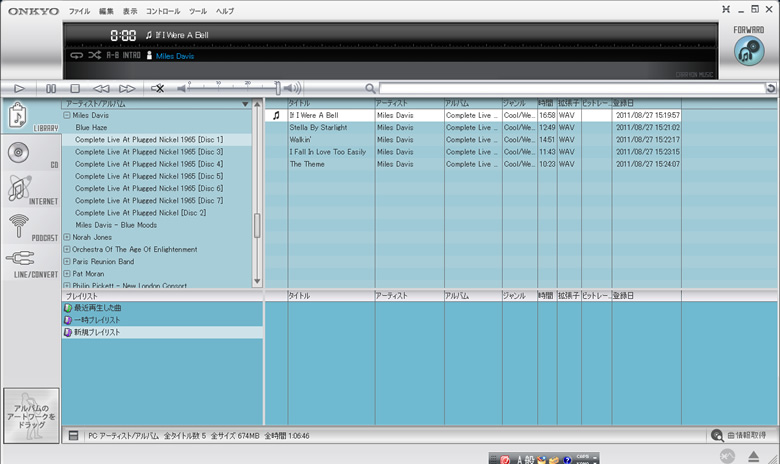780x464 pixels.
Task: Open the FORWARD music disc icon
Action: pyautogui.click(x=749, y=51)
